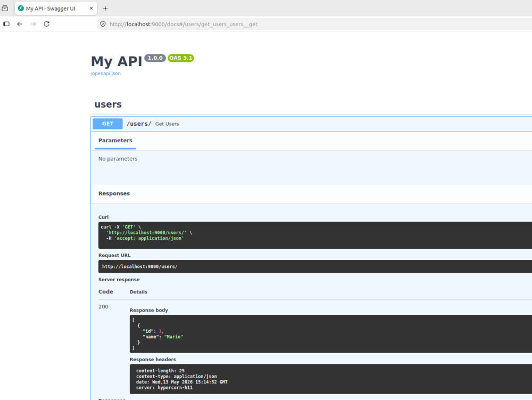Click the "name": "Mario" response line
The image size is (532, 400).
click(163, 337)
